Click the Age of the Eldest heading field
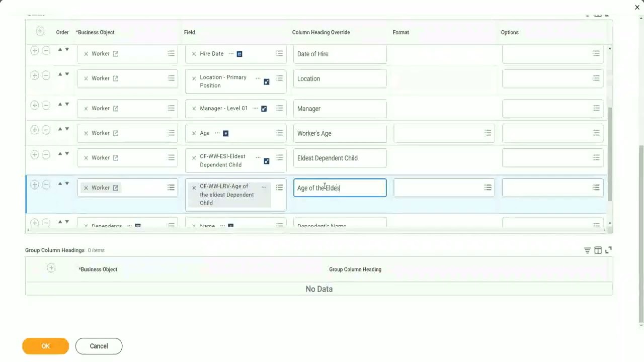Image resolution: width=644 pixels, height=362 pixels. click(x=340, y=188)
